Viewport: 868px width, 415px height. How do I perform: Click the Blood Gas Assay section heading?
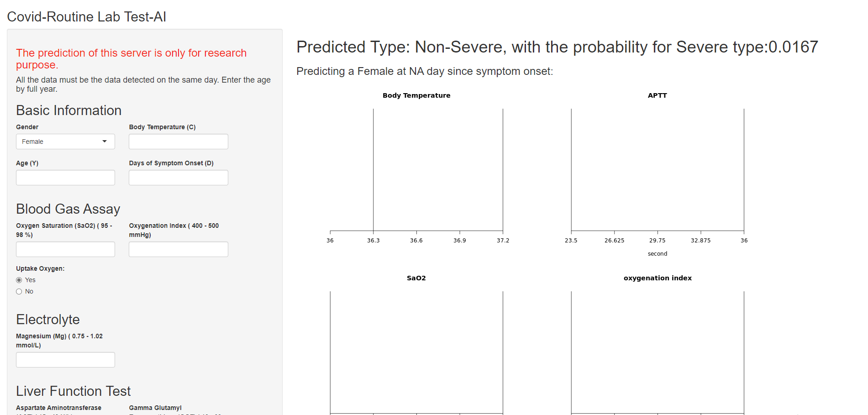[x=68, y=209]
